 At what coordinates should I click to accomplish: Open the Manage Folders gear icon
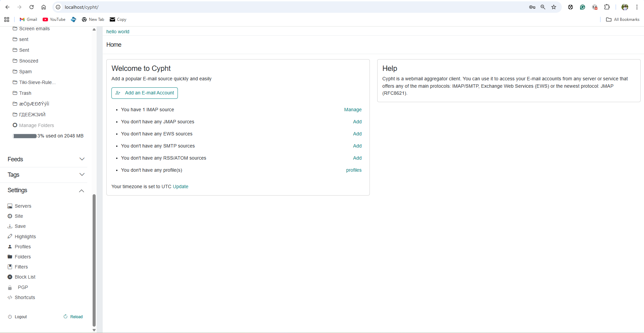point(15,125)
